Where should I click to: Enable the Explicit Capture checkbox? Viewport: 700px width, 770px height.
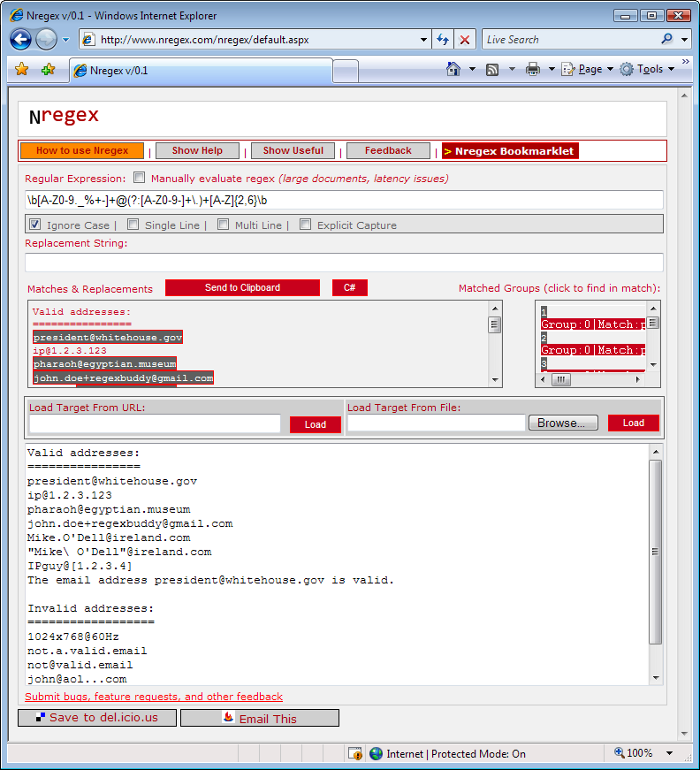(x=305, y=225)
